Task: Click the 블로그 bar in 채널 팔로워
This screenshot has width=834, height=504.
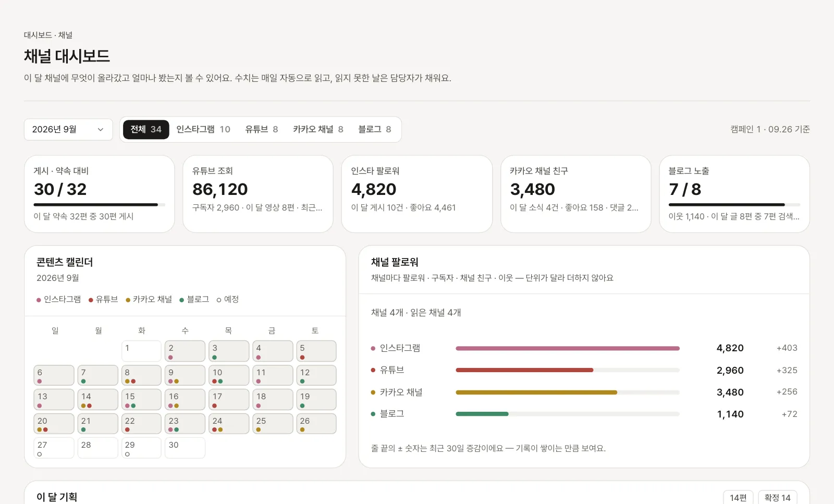Action: point(568,414)
